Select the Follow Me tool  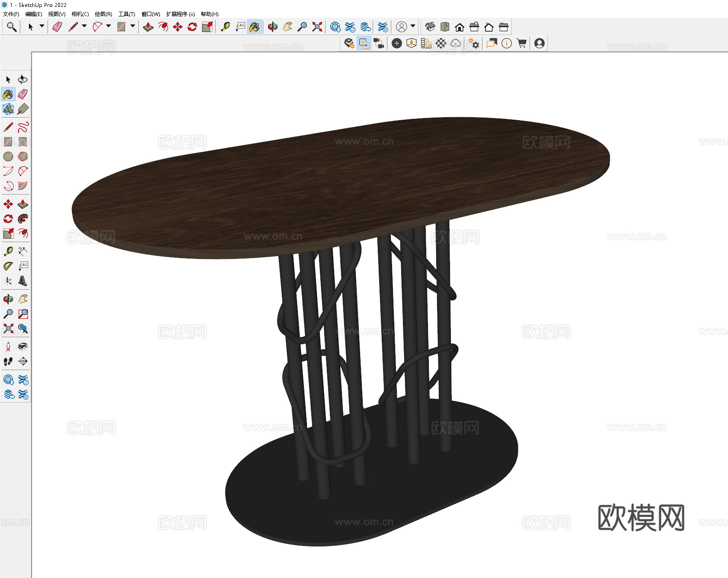tap(23, 219)
